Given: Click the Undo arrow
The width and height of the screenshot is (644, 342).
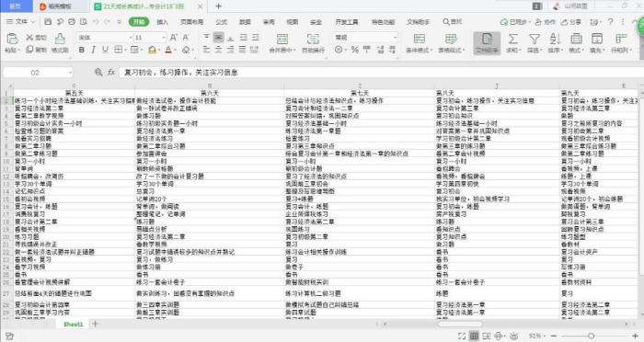Looking at the screenshot, I should point(96,22).
